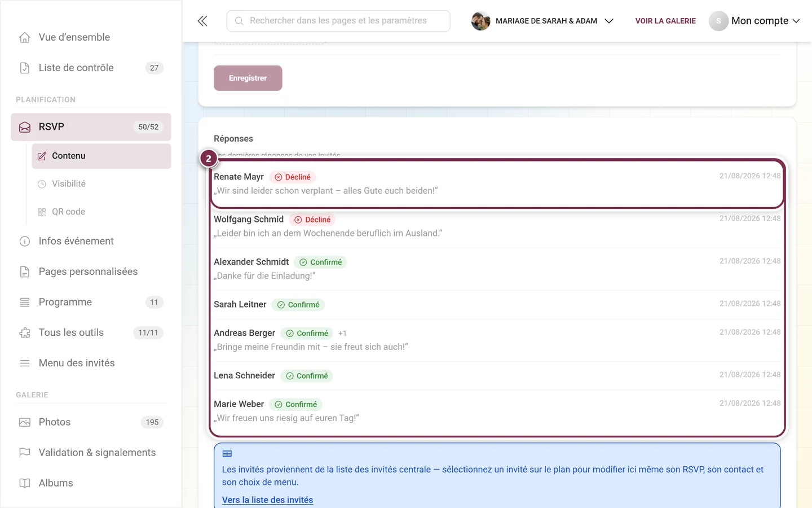Click the Enregistrer button
This screenshot has height=508, width=812.
[248, 78]
